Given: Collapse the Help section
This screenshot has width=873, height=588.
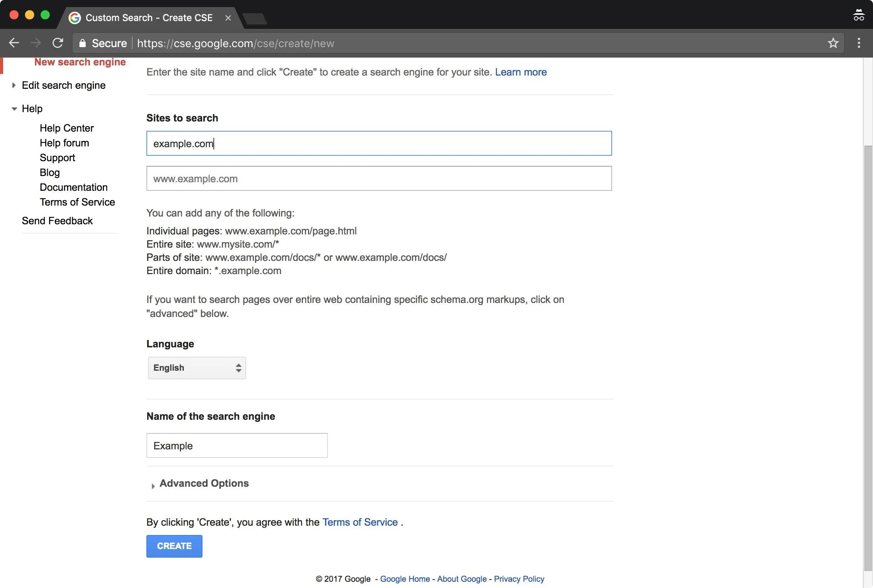Looking at the screenshot, I should 14,109.
